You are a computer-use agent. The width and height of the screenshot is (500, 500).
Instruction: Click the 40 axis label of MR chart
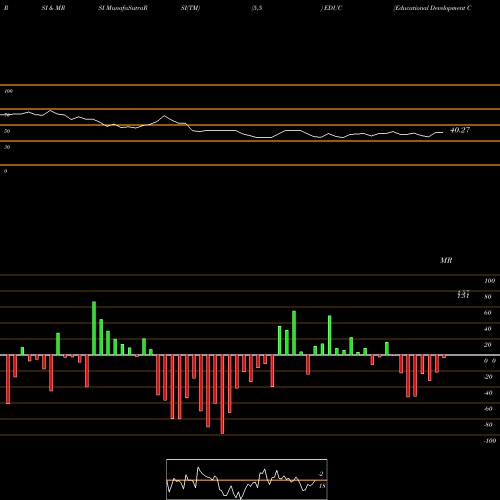(x=488, y=329)
